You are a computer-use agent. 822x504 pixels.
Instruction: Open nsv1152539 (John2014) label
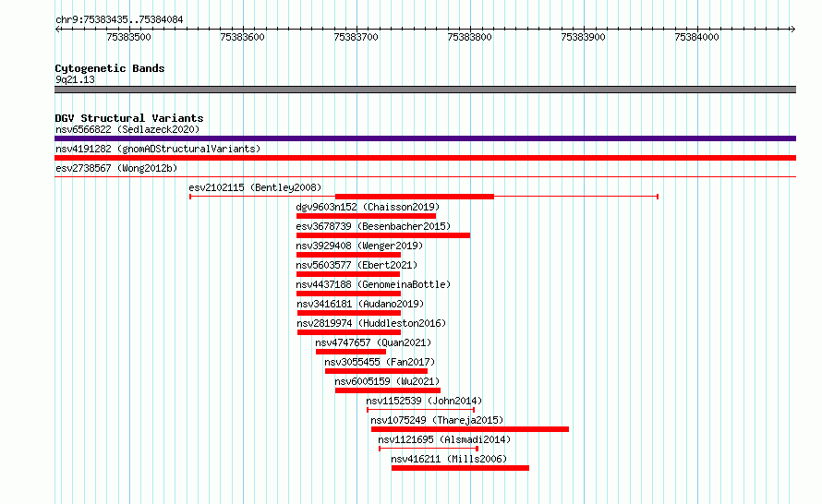point(424,401)
